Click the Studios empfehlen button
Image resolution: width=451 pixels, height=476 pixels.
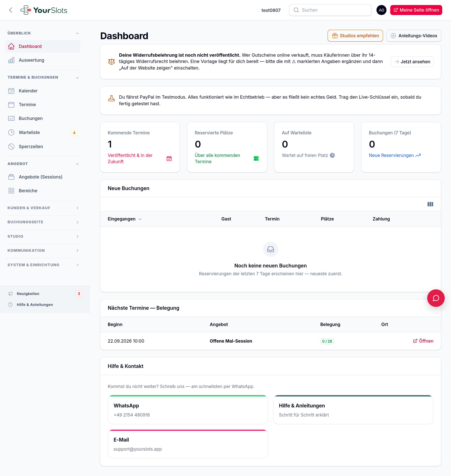click(355, 36)
